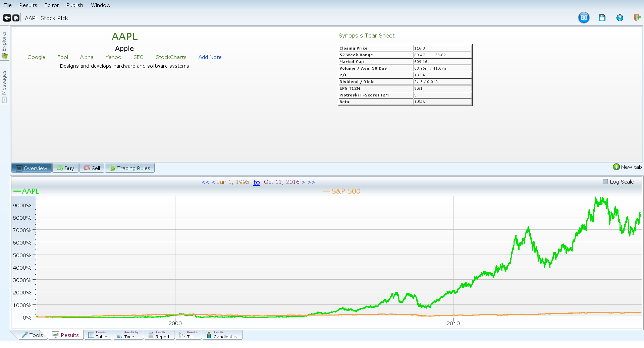Click the underlined 'to' date range link

pyautogui.click(x=256, y=182)
